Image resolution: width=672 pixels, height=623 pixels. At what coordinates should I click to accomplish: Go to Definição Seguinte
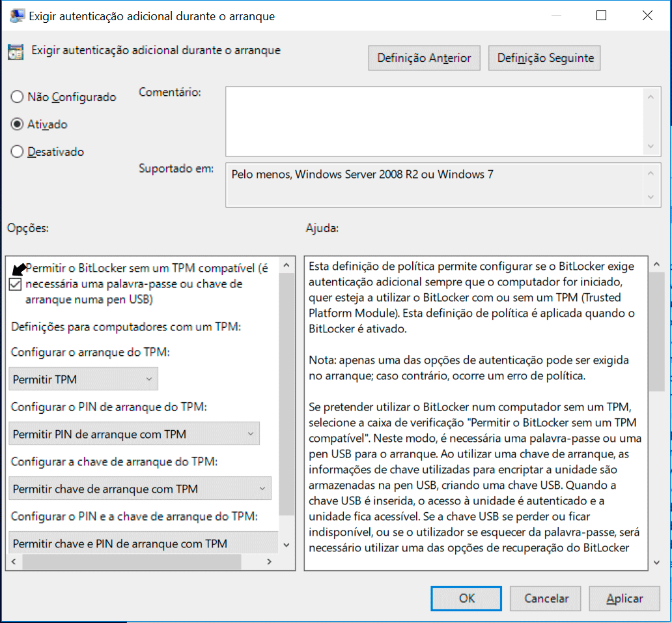point(545,58)
